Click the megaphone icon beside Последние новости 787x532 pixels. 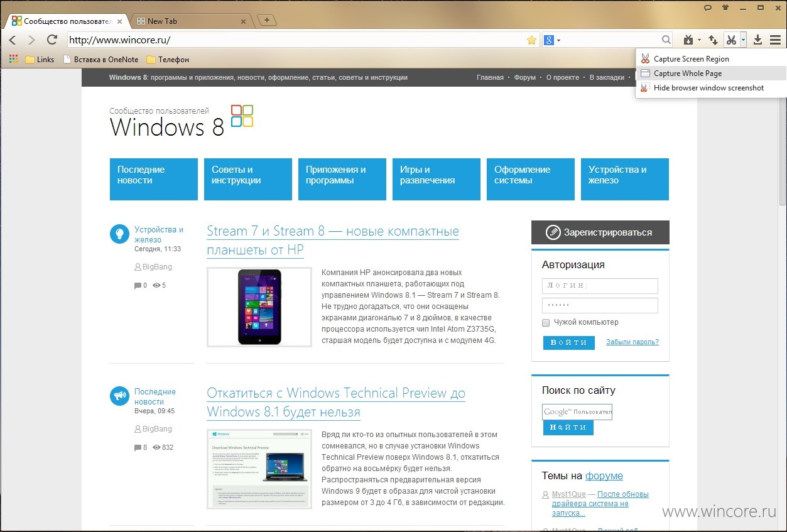(x=119, y=396)
